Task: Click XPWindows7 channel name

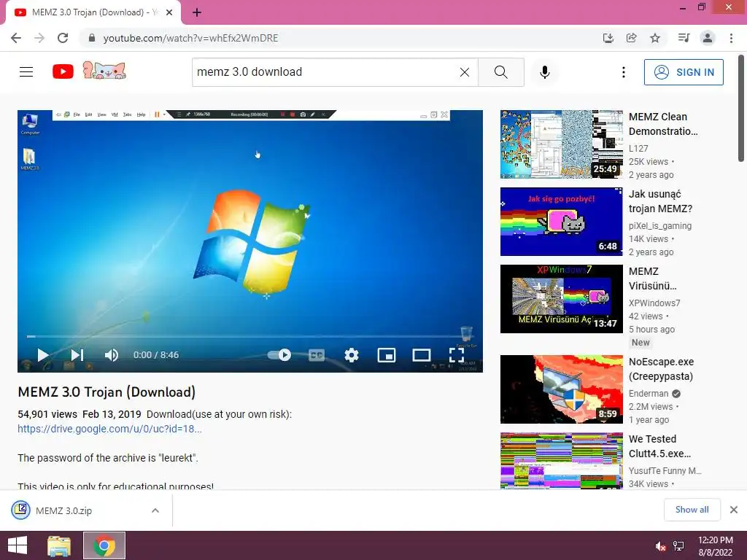Action: pos(654,303)
